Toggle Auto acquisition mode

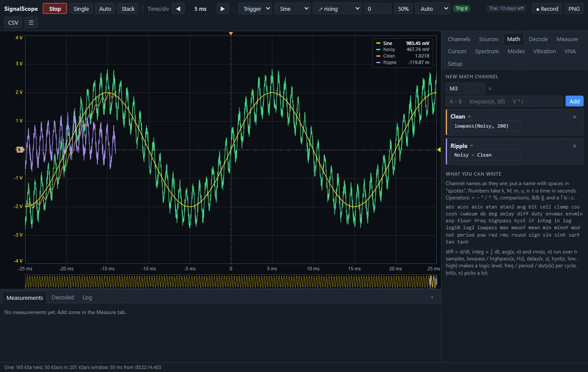[x=105, y=9]
